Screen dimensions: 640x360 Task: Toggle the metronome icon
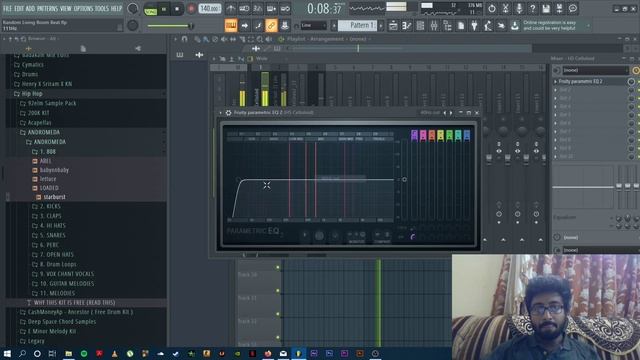click(231, 9)
